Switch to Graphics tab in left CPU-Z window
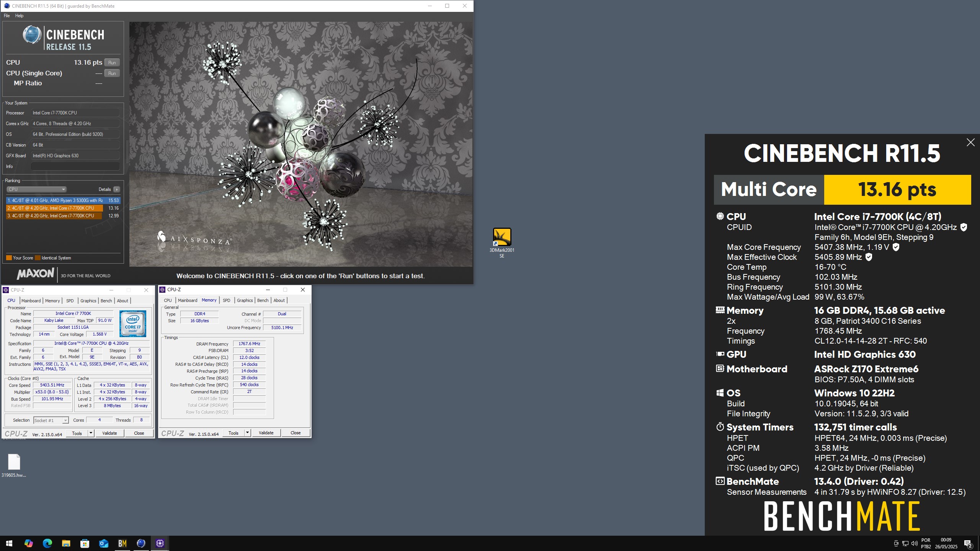Viewport: 980px width, 551px height. (x=88, y=301)
